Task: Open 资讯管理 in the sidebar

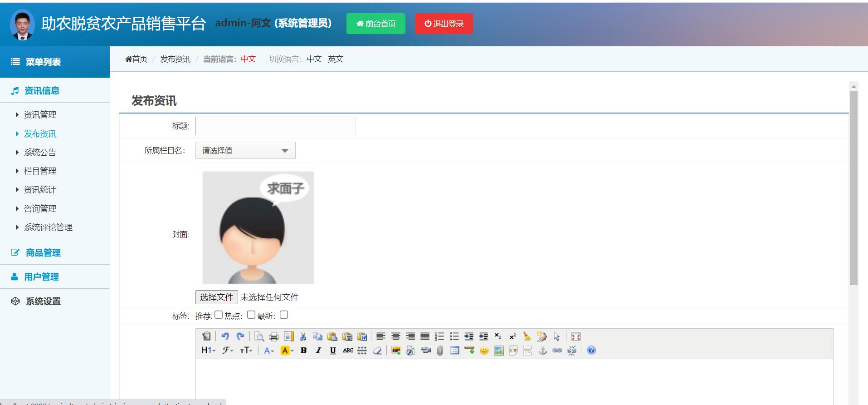Action: coord(40,115)
